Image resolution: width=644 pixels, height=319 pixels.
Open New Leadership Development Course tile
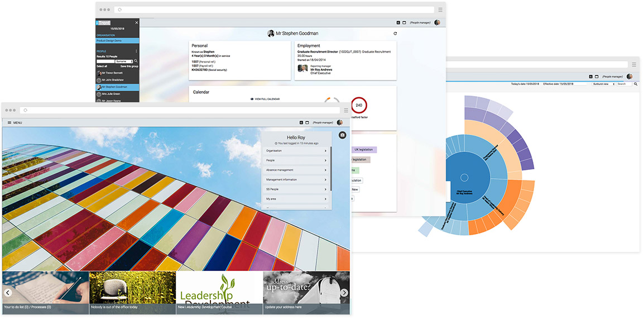coord(219,293)
